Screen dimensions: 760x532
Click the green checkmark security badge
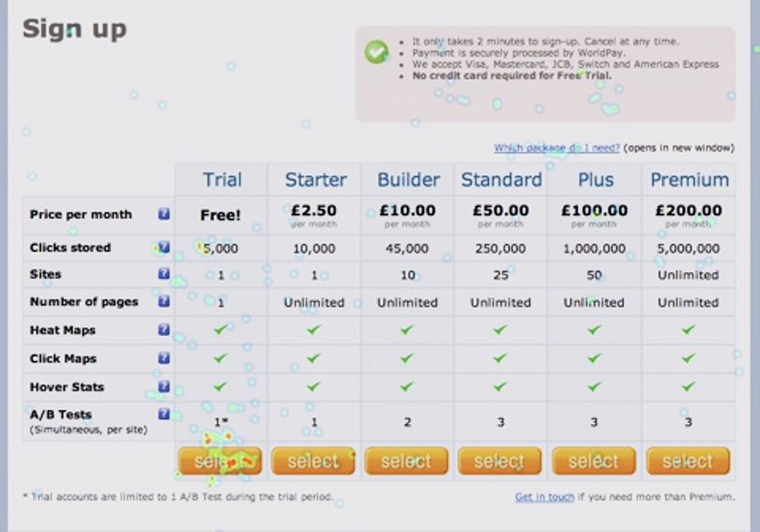click(376, 52)
